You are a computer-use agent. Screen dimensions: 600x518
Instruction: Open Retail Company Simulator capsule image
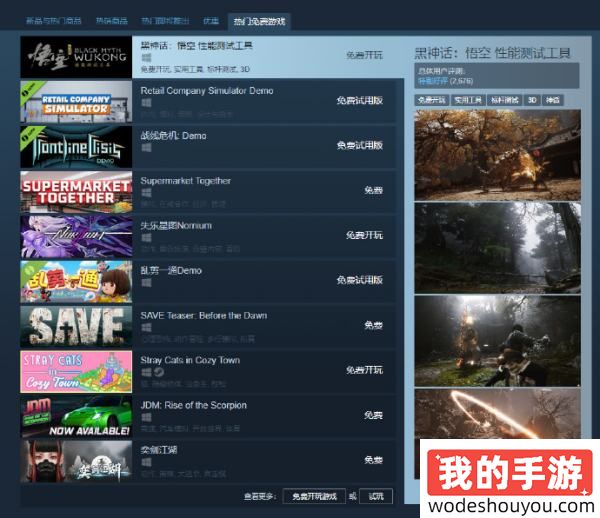coord(76,102)
